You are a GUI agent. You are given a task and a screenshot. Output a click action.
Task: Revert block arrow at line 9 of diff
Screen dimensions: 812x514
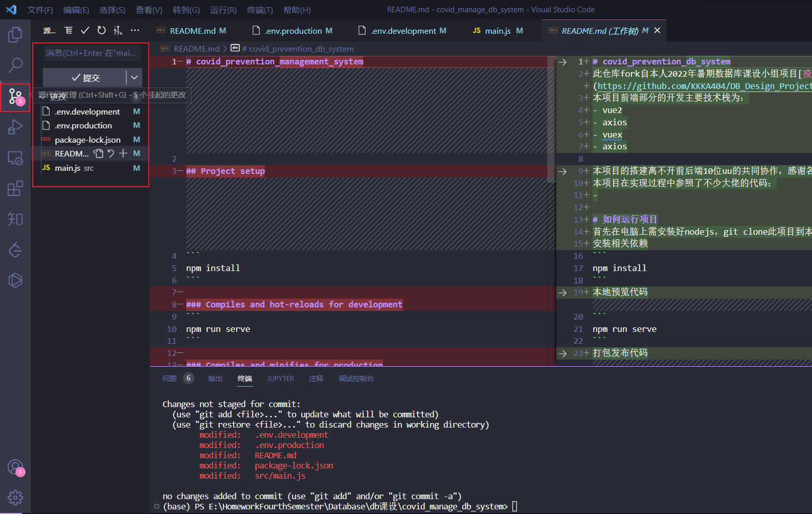pyautogui.click(x=562, y=171)
